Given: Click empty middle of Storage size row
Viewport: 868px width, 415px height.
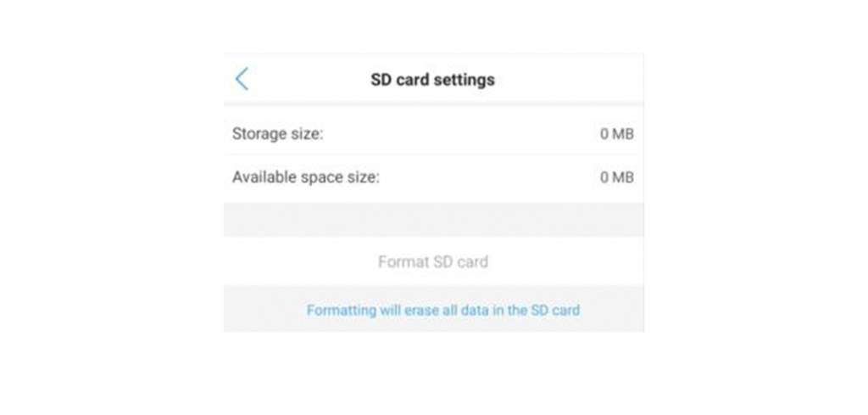Looking at the screenshot, I should point(458,134).
